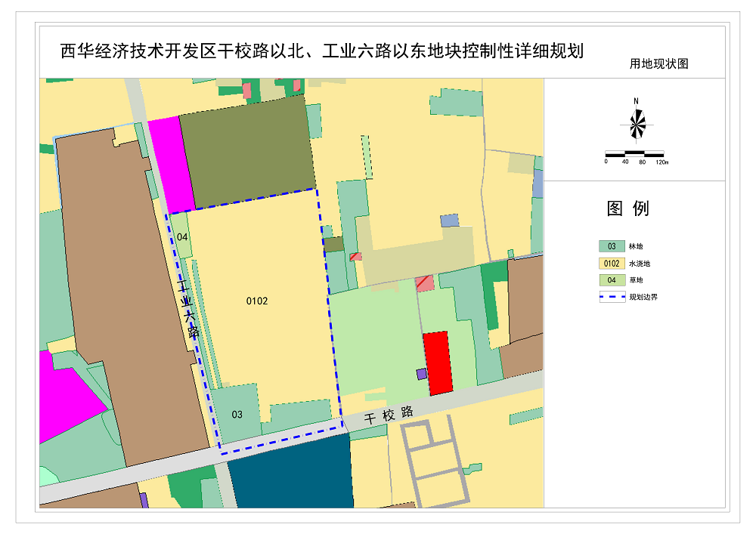Click the 工业六路 road label

pyautogui.click(x=189, y=307)
